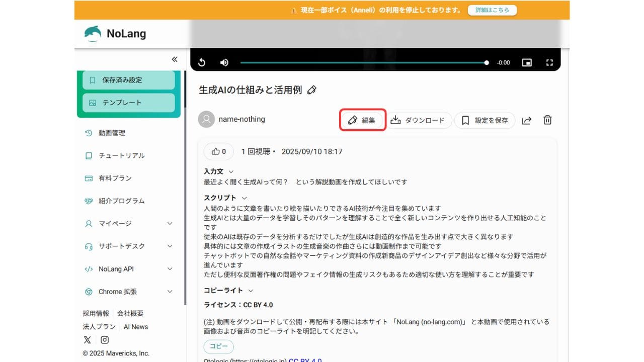Click the video progress bar

coord(364,62)
